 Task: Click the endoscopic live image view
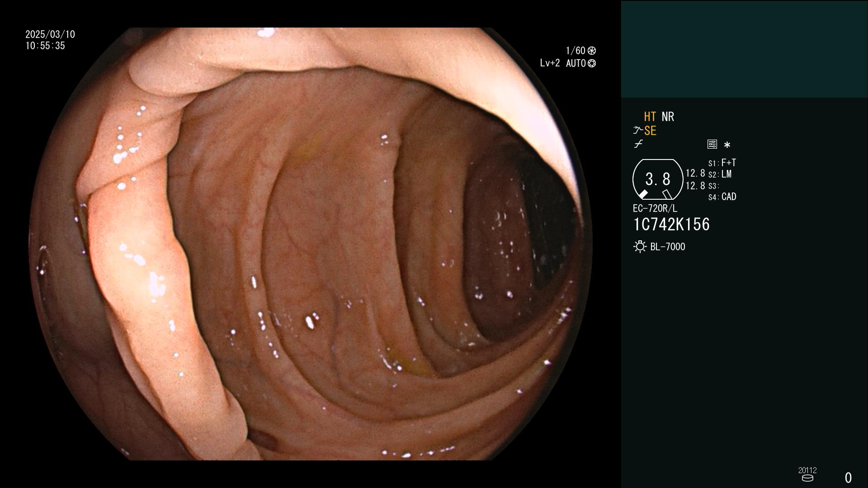[311, 244]
